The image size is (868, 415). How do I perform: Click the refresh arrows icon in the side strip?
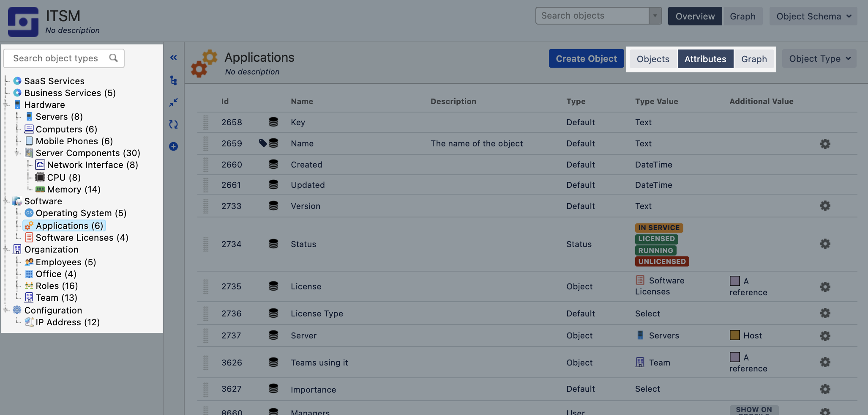173,124
